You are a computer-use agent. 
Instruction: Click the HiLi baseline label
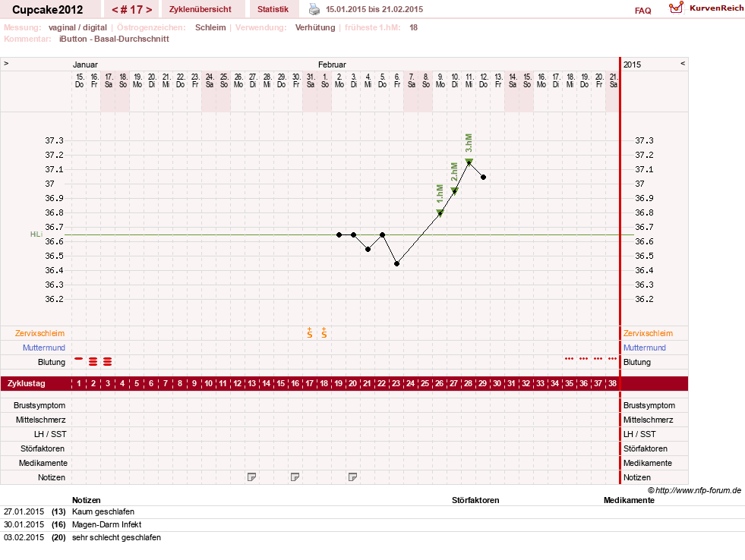click(36, 234)
